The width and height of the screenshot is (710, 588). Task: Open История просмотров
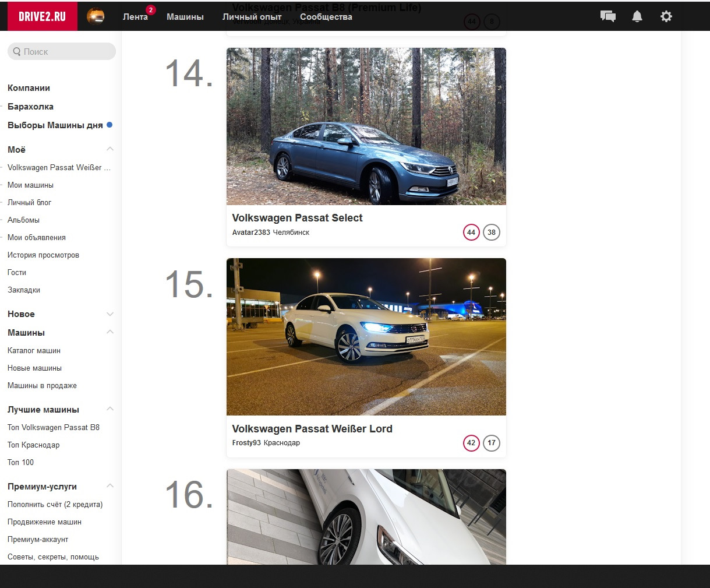click(43, 255)
